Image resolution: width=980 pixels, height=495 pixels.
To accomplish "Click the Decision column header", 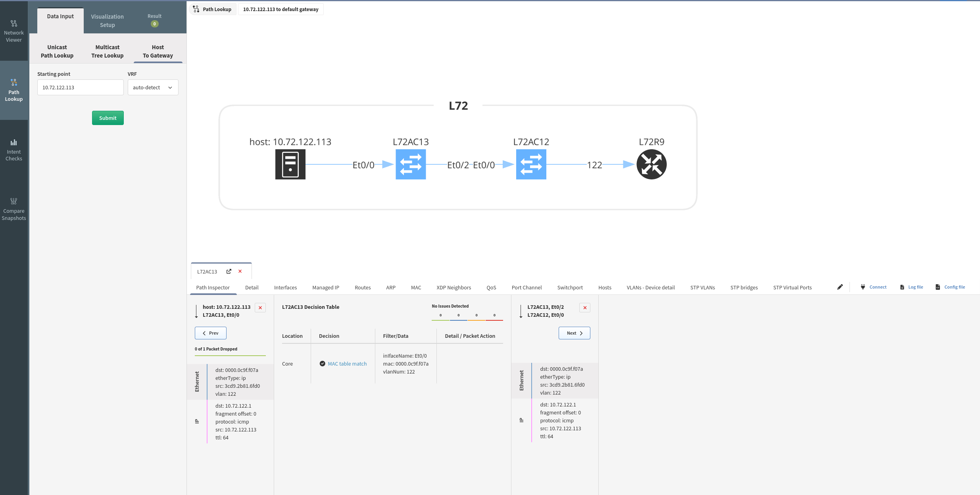I will point(329,336).
